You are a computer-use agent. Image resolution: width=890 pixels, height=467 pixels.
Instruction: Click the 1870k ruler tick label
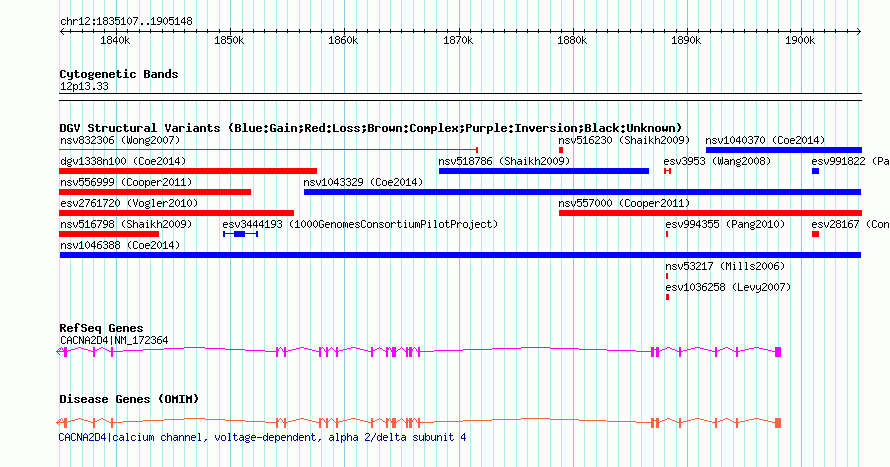(457, 40)
